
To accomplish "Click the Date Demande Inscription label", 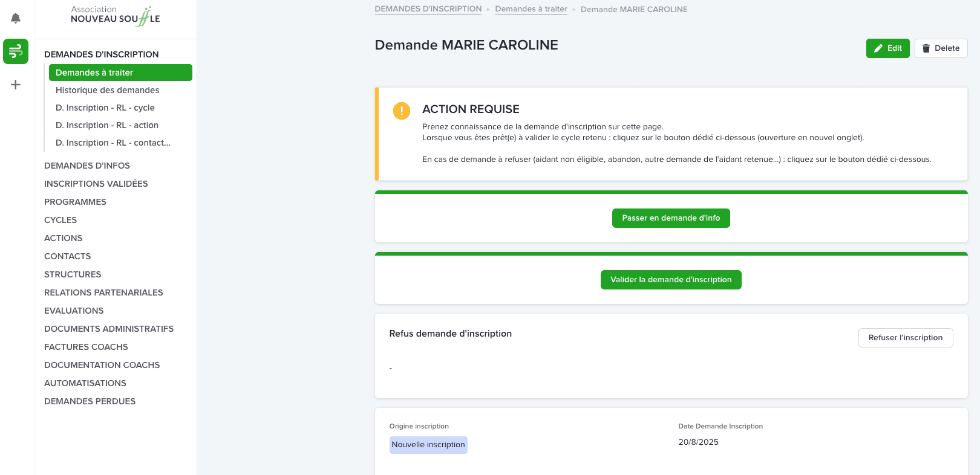I will coord(720,427).
